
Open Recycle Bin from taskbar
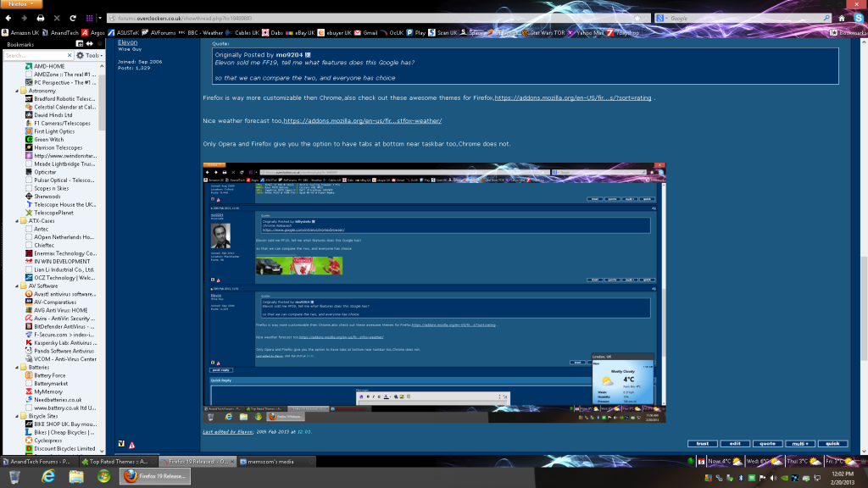[x=15, y=476]
